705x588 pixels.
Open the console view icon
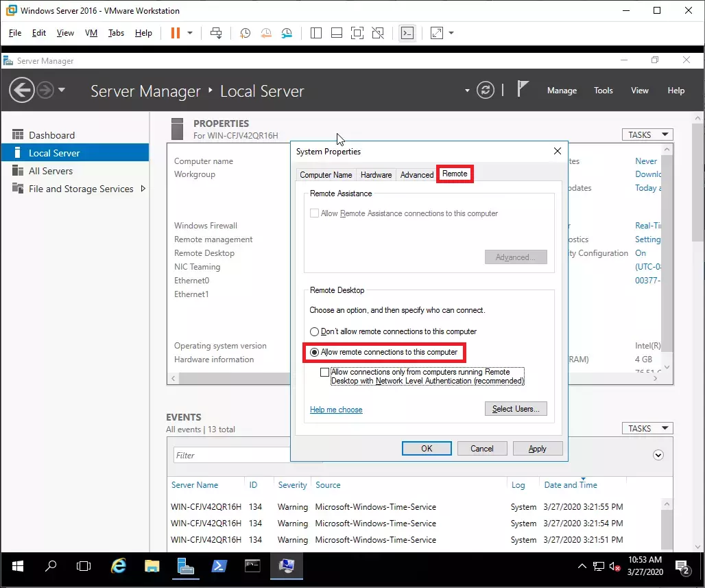[x=407, y=33]
